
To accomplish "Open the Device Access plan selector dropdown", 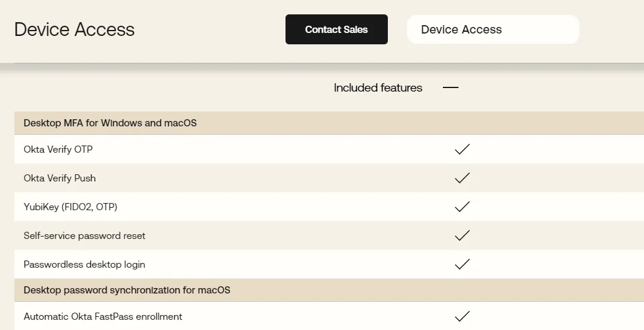I will tap(493, 29).
